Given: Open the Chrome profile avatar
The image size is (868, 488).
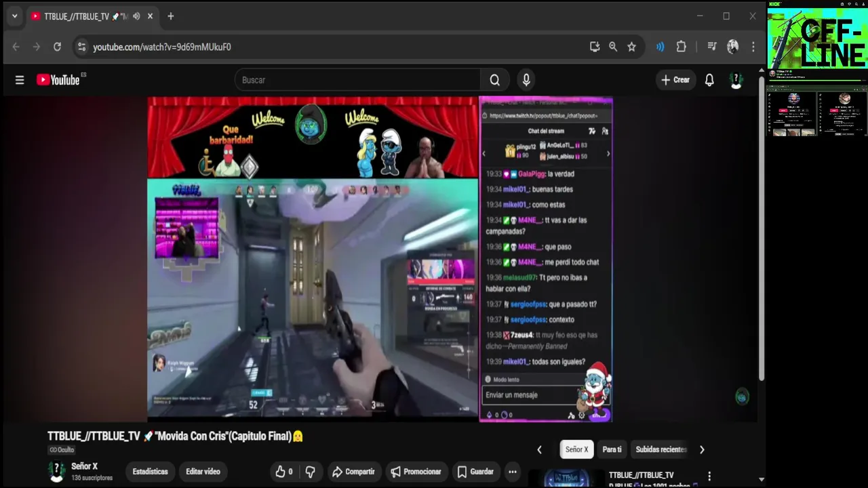Looking at the screenshot, I should click(x=732, y=47).
